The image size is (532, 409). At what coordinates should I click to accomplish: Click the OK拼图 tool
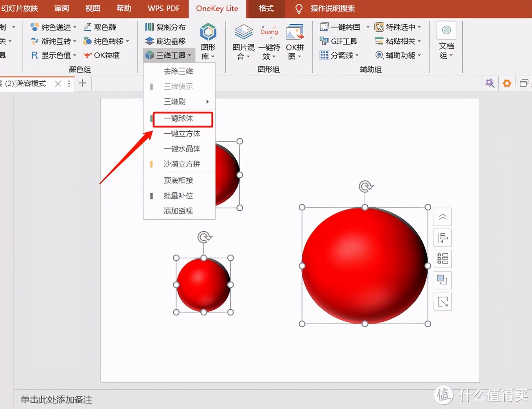(x=295, y=41)
